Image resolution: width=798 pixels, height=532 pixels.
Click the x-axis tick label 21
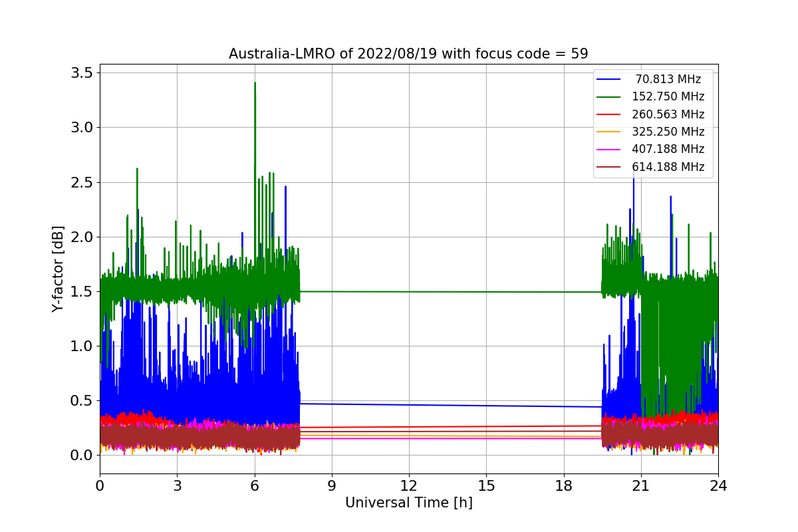tap(640, 485)
